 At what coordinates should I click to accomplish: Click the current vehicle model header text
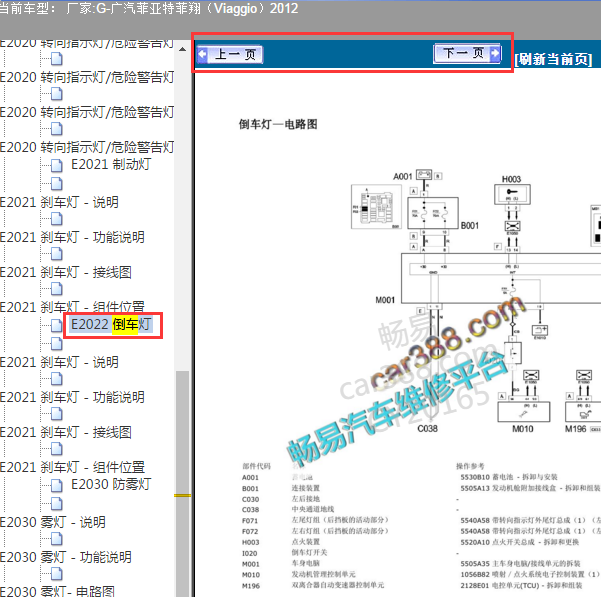pos(149,8)
